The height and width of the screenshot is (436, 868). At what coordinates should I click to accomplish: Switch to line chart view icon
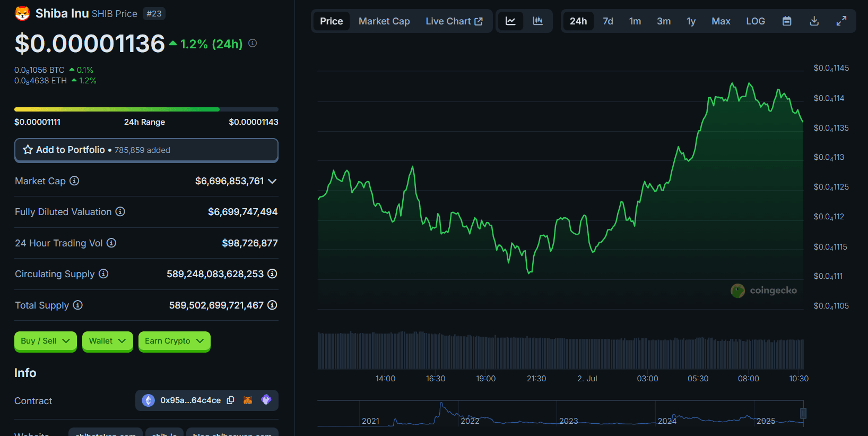pyautogui.click(x=510, y=21)
